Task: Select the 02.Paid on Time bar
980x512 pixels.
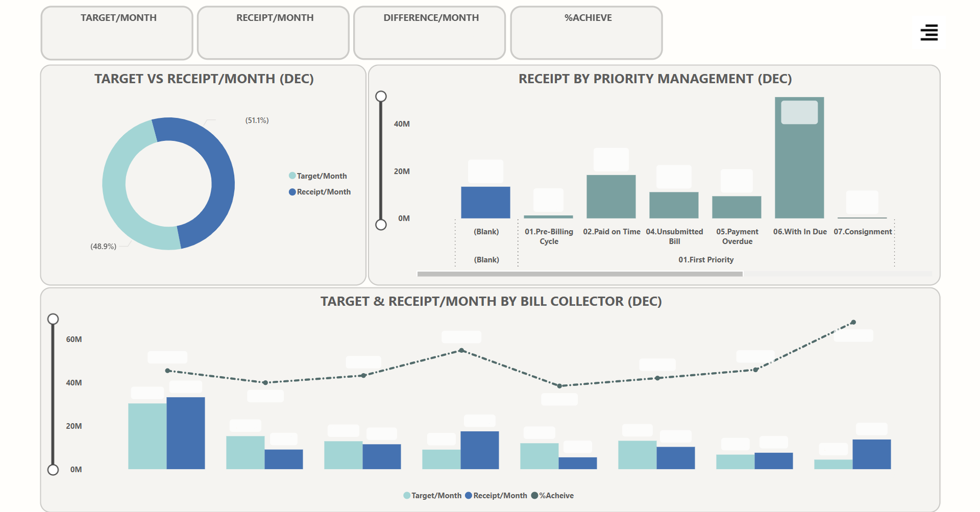Action: (611, 197)
